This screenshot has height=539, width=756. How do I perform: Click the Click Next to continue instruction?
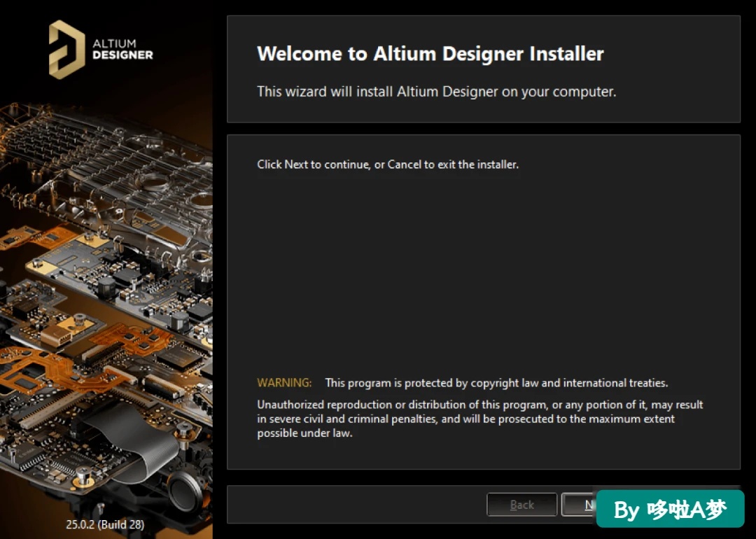click(x=388, y=164)
